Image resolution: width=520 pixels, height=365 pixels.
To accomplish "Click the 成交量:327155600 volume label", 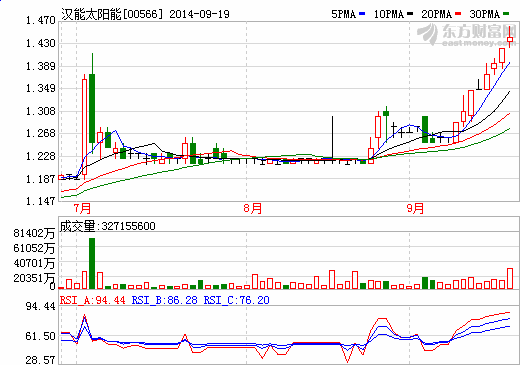I will [x=108, y=226].
